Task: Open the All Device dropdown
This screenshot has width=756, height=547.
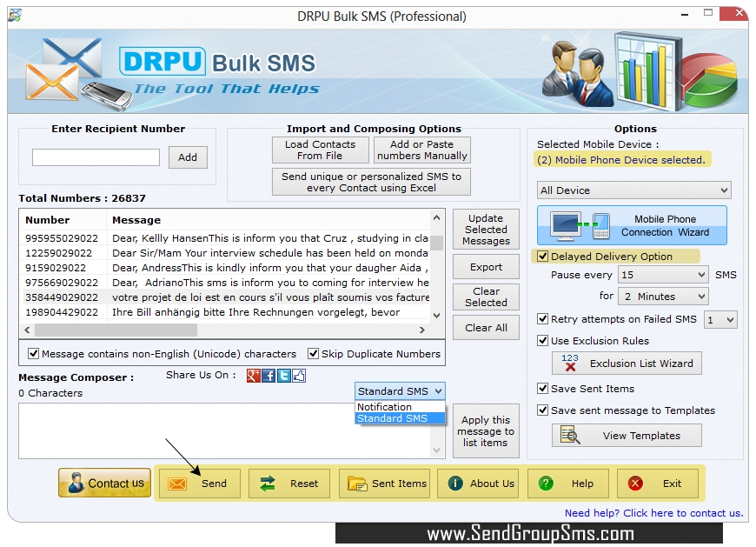Action: click(x=634, y=190)
